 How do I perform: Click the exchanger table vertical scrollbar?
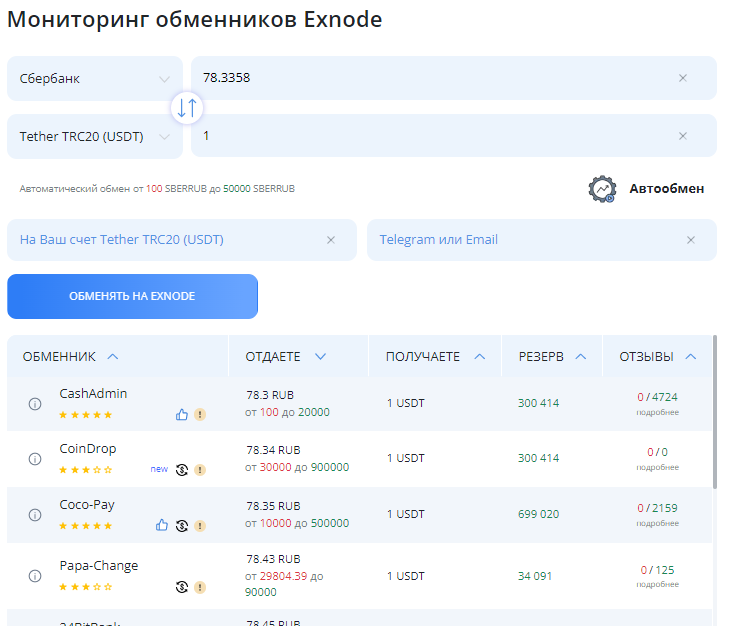coord(715,412)
